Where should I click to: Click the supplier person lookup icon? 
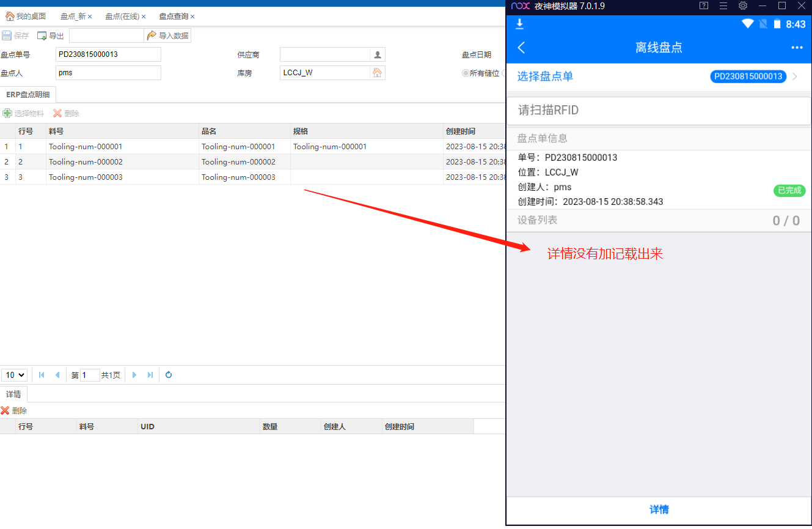[378, 54]
